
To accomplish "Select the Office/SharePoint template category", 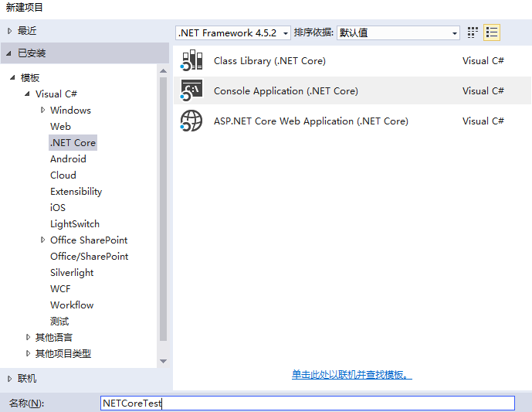I will click(90, 257).
